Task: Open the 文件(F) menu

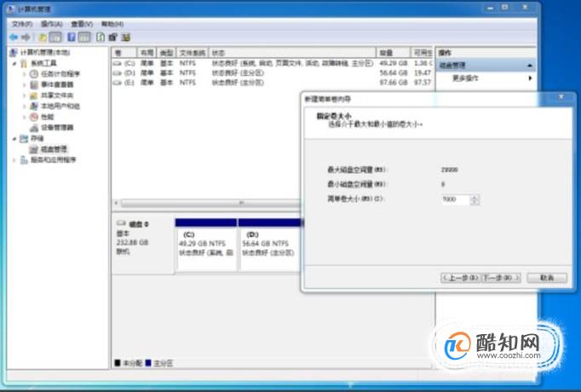Action: pos(21,24)
